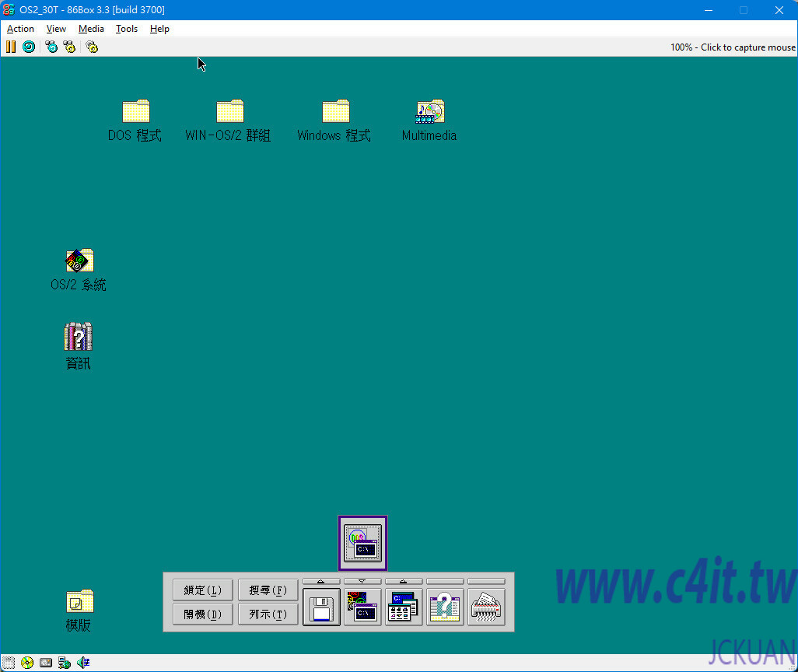Open emulator settings via rightmost gear toolbar icon
This screenshot has height=672, width=798.
pyautogui.click(x=92, y=47)
